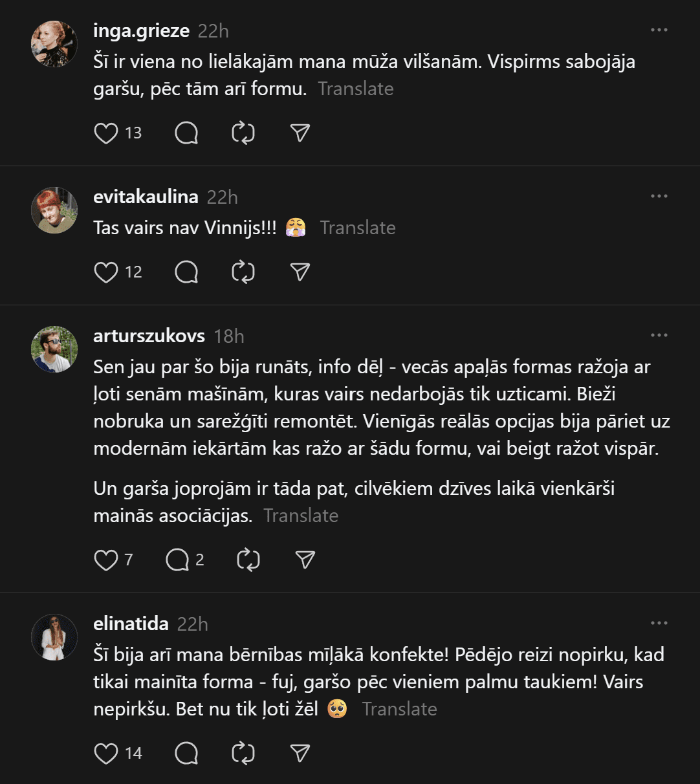Open more options for arturszukovs's post
Viewport: 700px width, 784px height.
tap(659, 336)
